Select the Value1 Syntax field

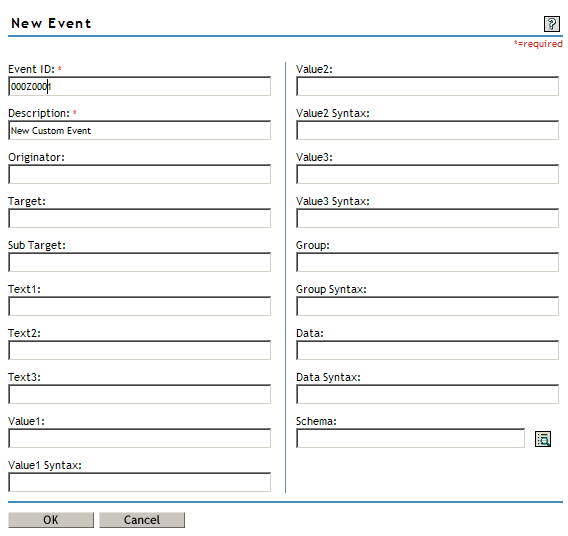(x=139, y=482)
